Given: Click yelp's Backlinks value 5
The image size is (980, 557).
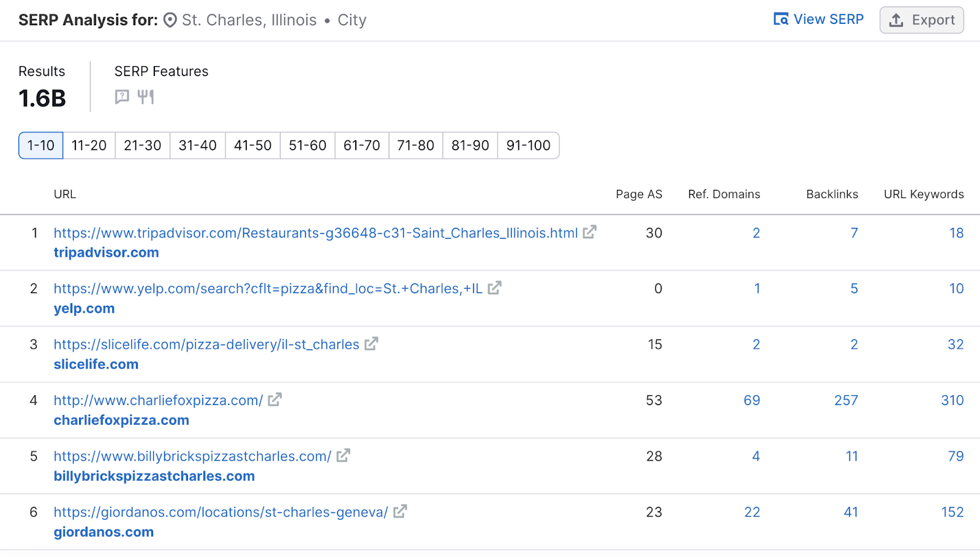Looking at the screenshot, I should point(854,289).
